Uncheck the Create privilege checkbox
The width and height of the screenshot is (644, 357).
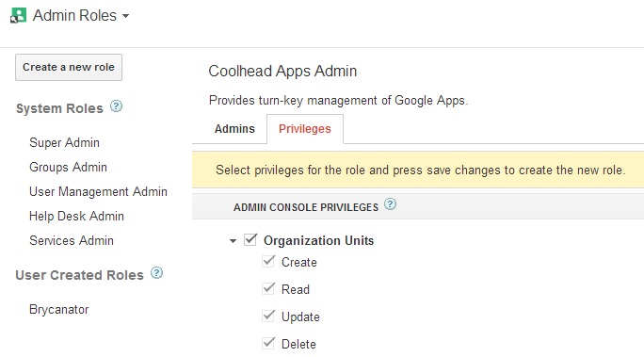coord(268,261)
